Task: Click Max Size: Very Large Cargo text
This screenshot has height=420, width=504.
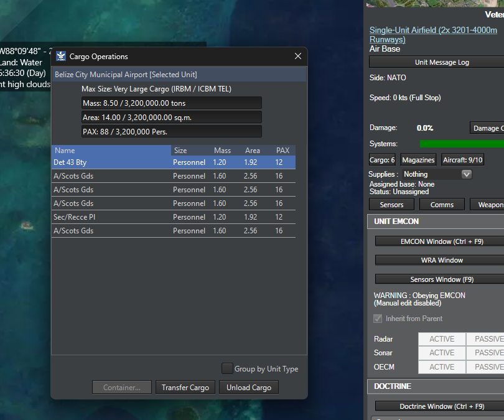Action: [156, 89]
